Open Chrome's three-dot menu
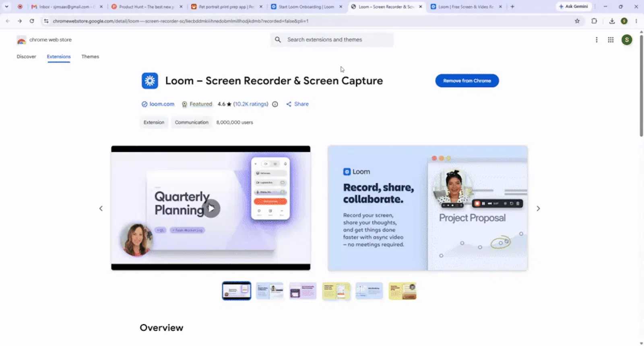The height and width of the screenshot is (346, 644). click(636, 21)
